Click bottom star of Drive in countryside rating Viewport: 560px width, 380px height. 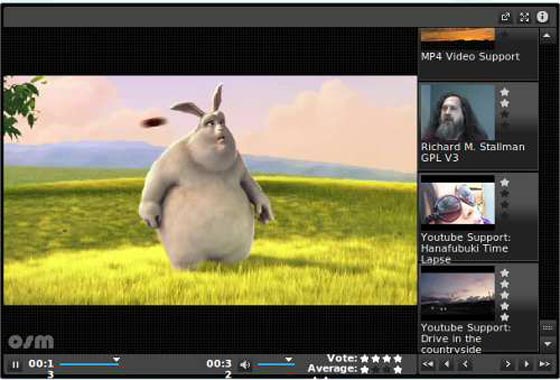(504, 317)
